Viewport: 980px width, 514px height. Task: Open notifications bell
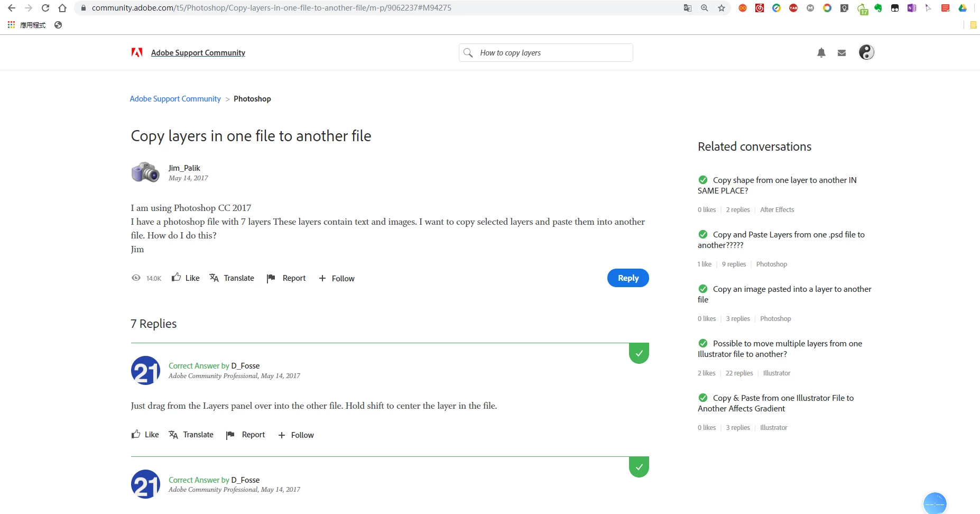click(x=821, y=53)
